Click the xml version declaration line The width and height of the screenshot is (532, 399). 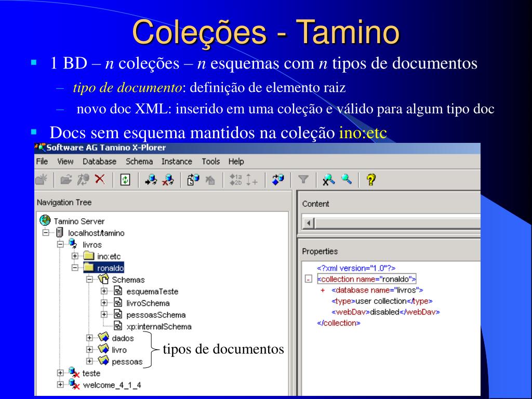click(356, 268)
